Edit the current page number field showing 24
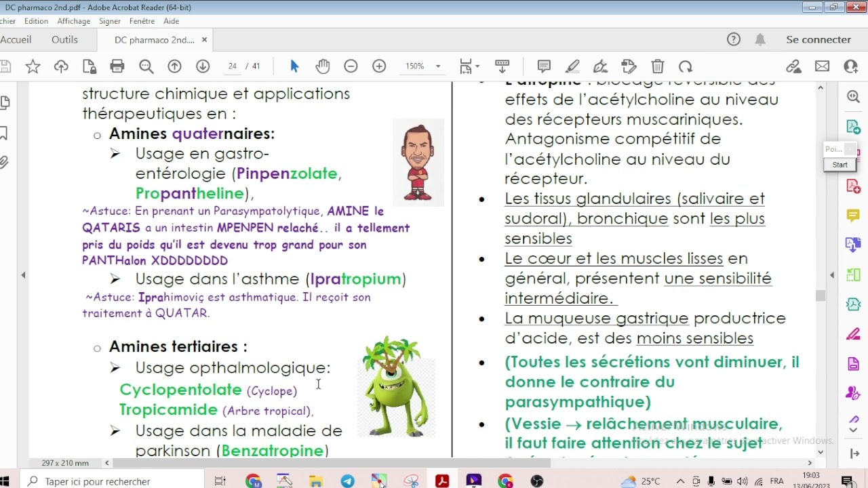 [233, 66]
